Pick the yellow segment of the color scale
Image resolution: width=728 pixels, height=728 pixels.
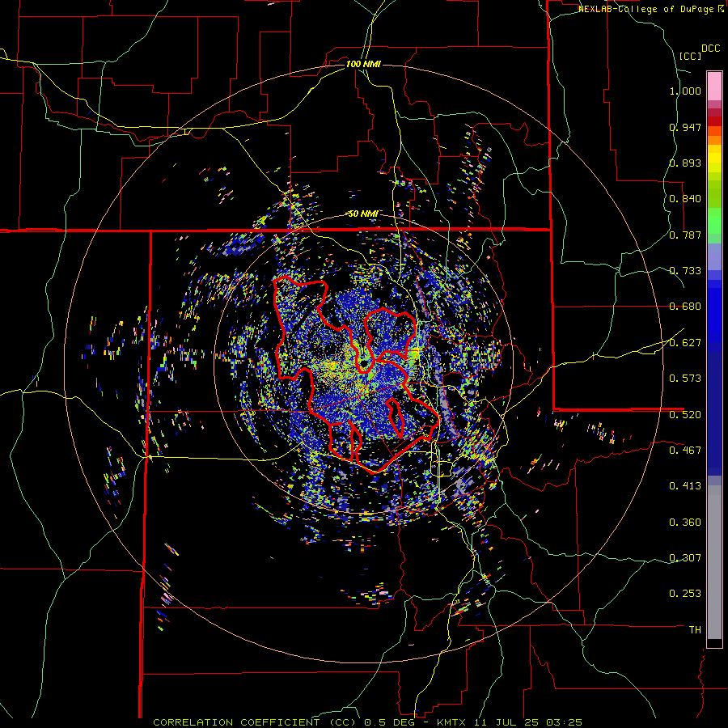[x=714, y=159]
